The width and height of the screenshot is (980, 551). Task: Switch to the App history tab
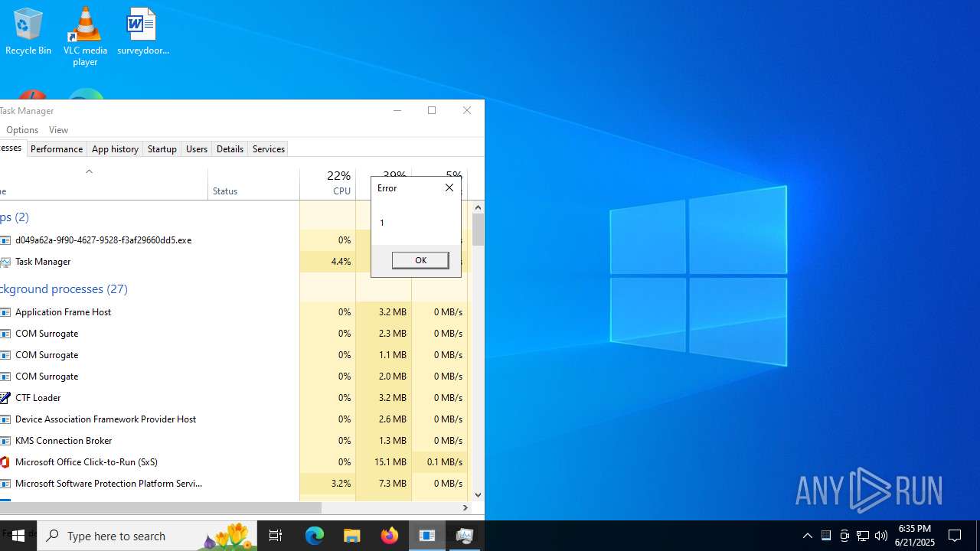pyautogui.click(x=115, y=149)
